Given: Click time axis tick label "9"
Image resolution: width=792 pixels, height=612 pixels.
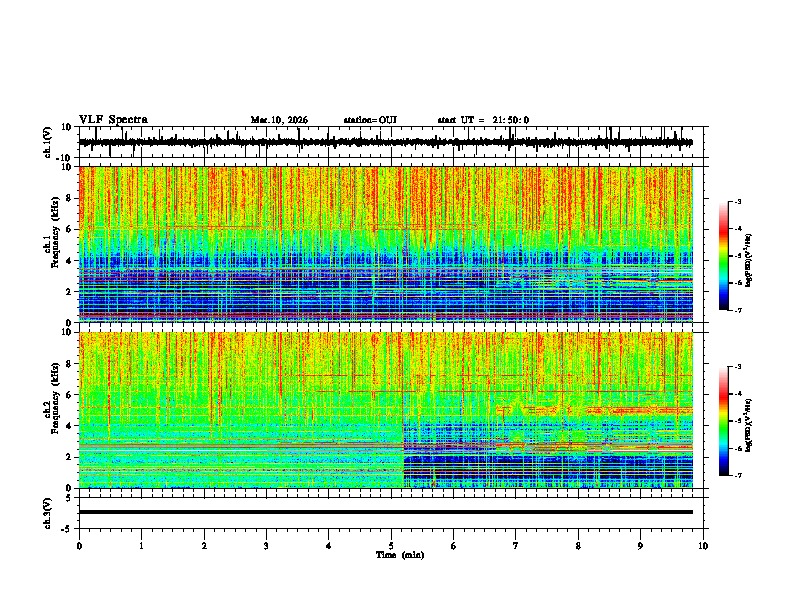Looking at the screenshot, I should [x=640, y=546].
